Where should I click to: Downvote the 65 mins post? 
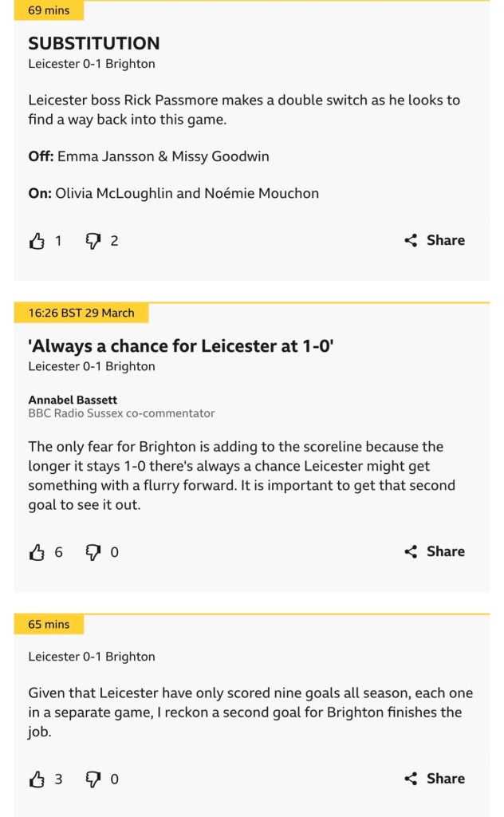click(93, 780)
